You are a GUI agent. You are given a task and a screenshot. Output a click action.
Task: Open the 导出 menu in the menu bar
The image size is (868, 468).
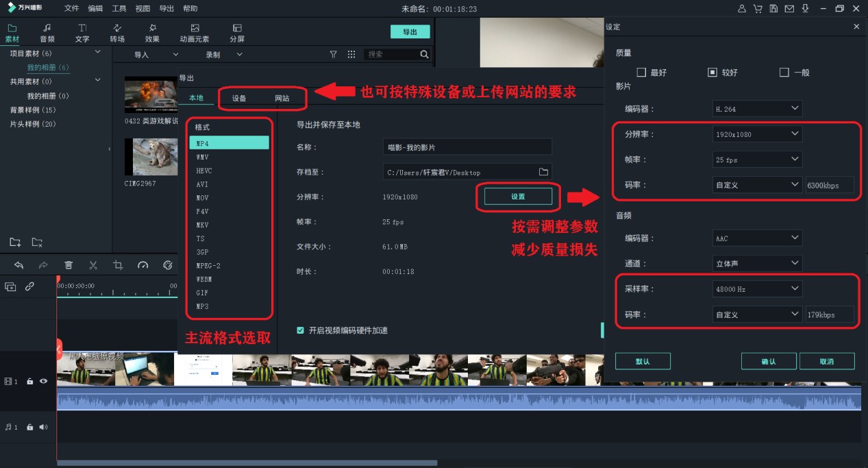click(166, 8)
